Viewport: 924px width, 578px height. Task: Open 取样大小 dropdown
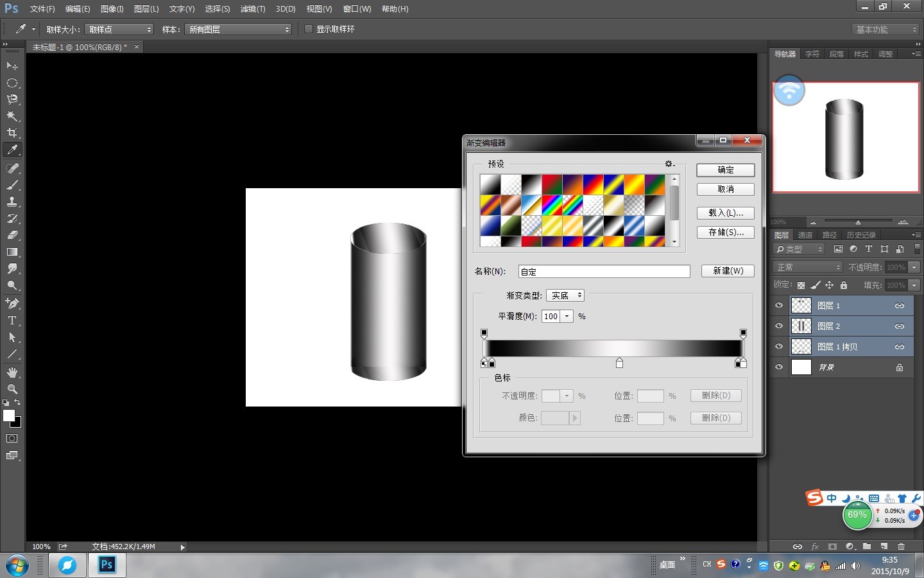pos(119,30)
